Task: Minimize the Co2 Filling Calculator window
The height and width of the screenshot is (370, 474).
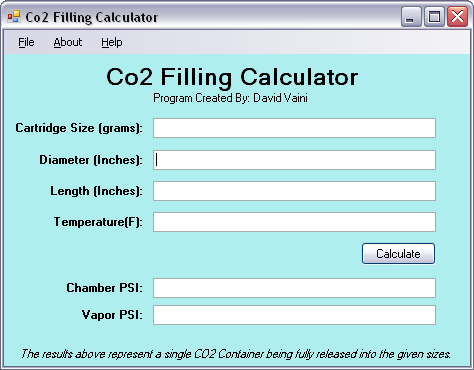Action: tap(411, 16)
